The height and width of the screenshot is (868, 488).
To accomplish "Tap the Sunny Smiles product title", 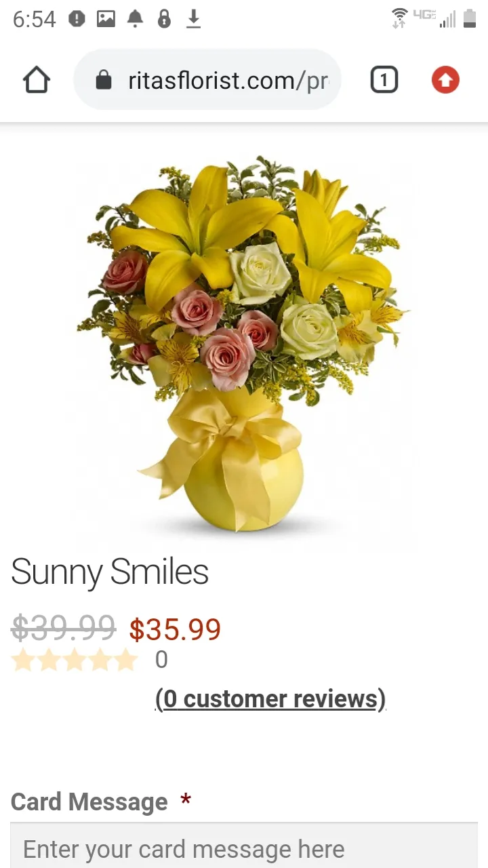I will pyautogui.click(x=110, y=572).
